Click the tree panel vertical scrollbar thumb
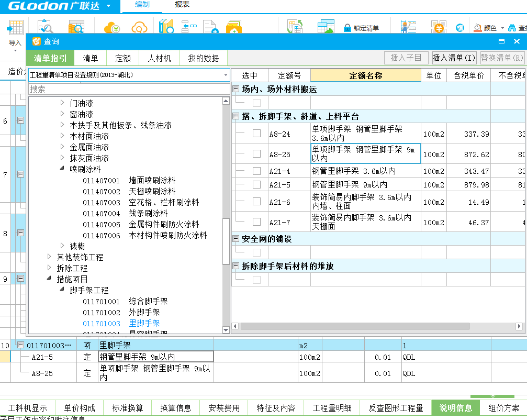527x420 pixels. click(x=226, y=241)
